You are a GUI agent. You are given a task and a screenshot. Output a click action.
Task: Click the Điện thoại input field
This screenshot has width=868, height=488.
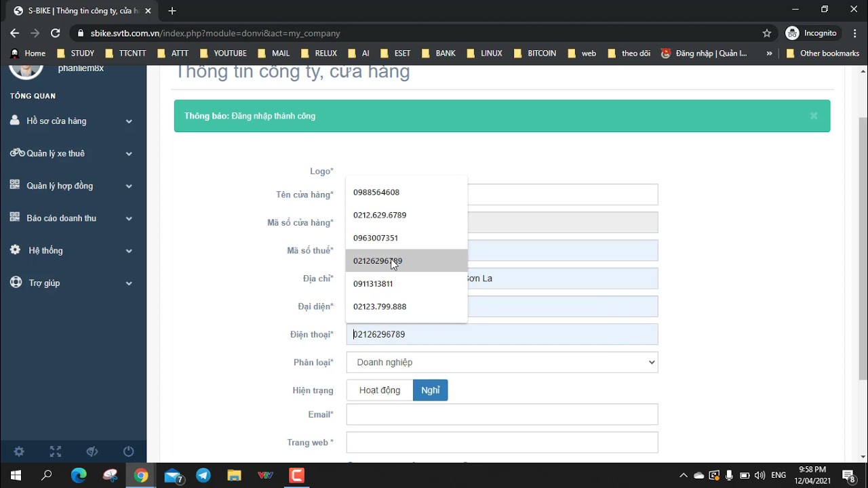click(502, 334)
